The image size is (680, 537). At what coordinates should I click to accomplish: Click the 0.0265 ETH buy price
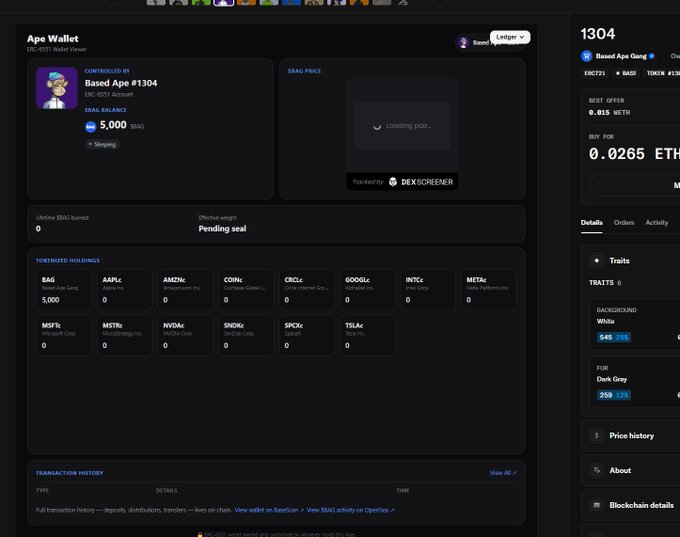634,154
